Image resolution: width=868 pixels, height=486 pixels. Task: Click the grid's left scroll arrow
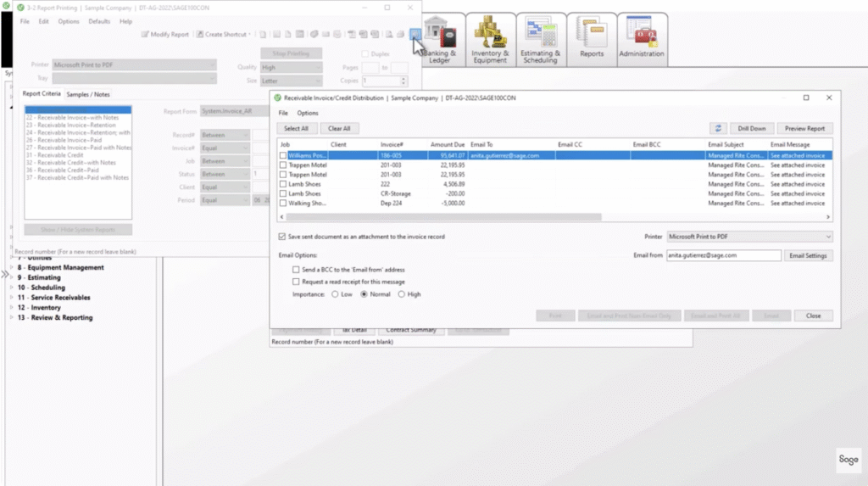coord(281,217)
